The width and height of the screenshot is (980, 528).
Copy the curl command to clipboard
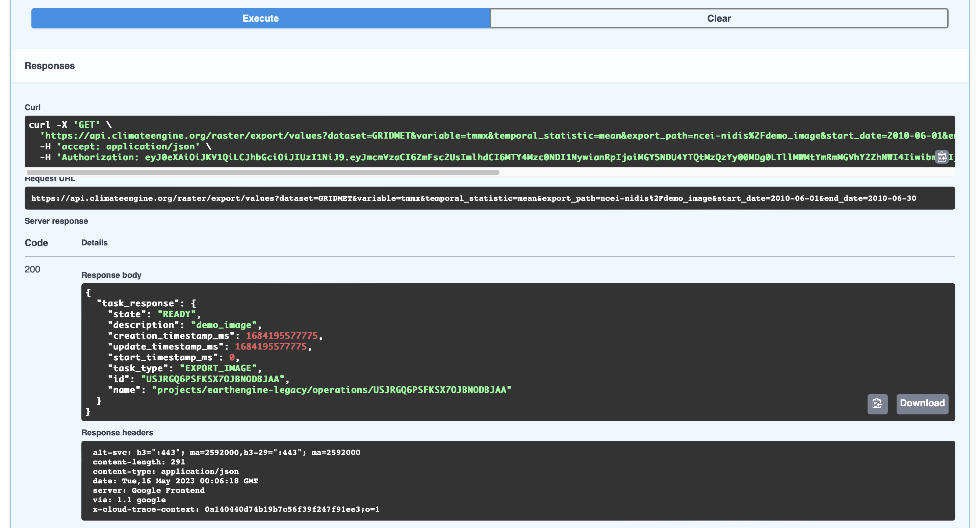tap(942, 157)
